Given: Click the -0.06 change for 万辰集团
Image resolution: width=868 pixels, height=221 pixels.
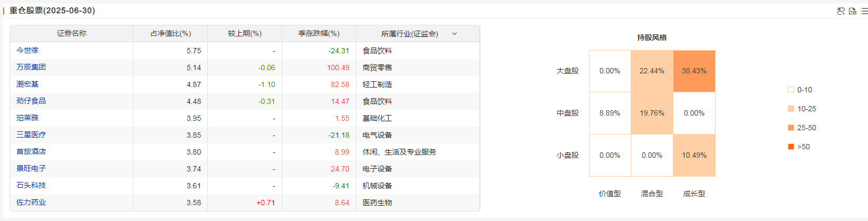Looking at the screenshot, I should point(267,68).
